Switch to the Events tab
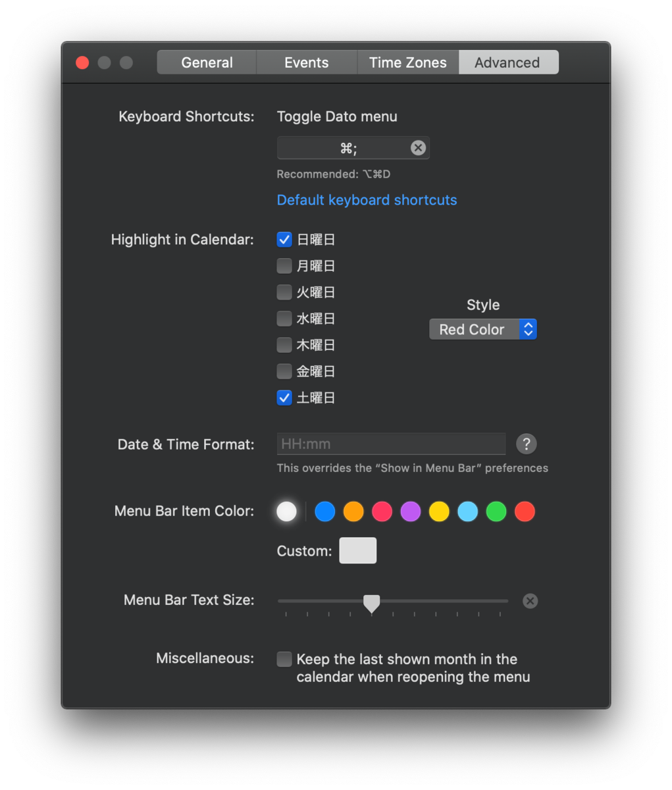 click(x=307, y=63)
